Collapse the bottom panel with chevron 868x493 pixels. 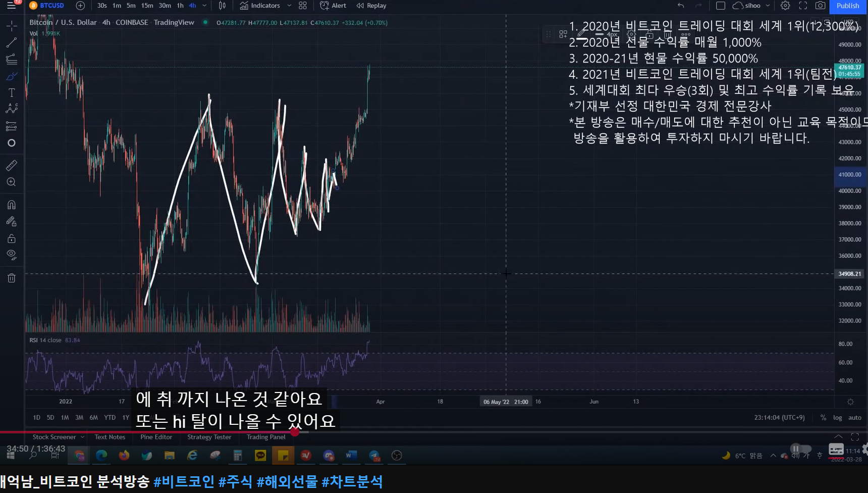pos(838,437)
